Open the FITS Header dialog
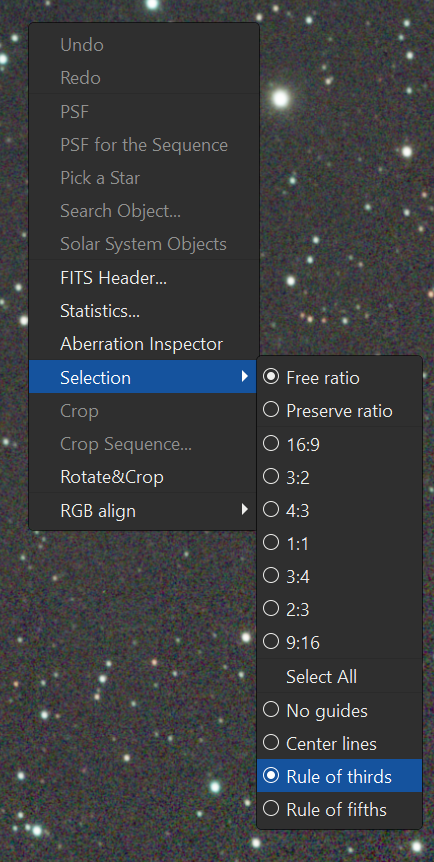 pyautogui.click(x=144, y=278)
